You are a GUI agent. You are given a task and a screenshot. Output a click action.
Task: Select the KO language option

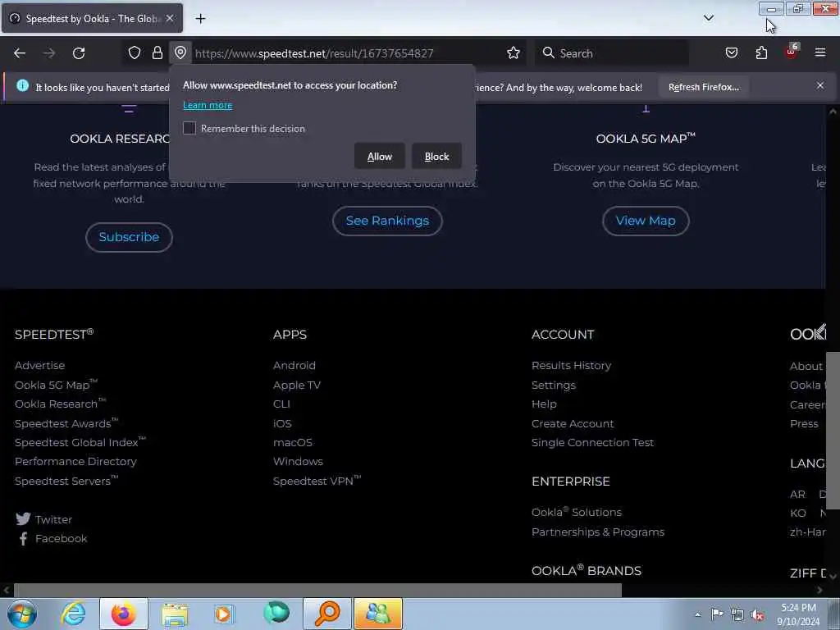point(797,513)
